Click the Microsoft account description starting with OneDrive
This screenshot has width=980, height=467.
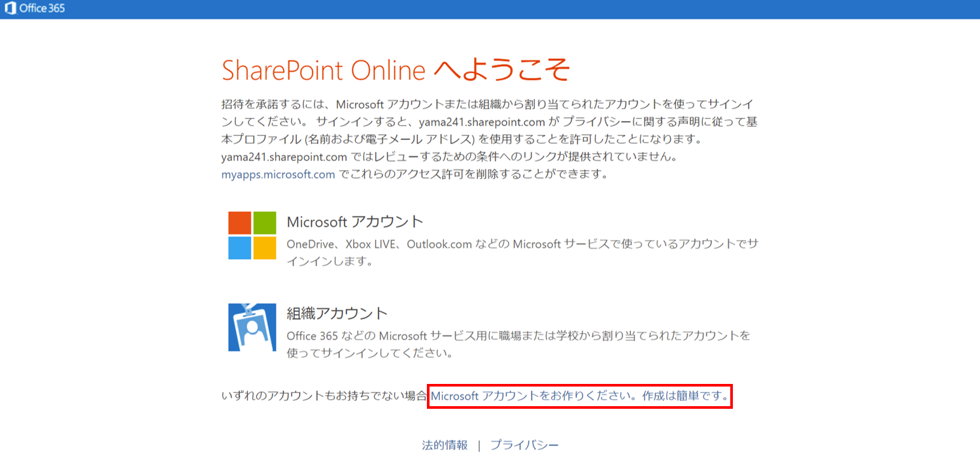pos(522,252)
